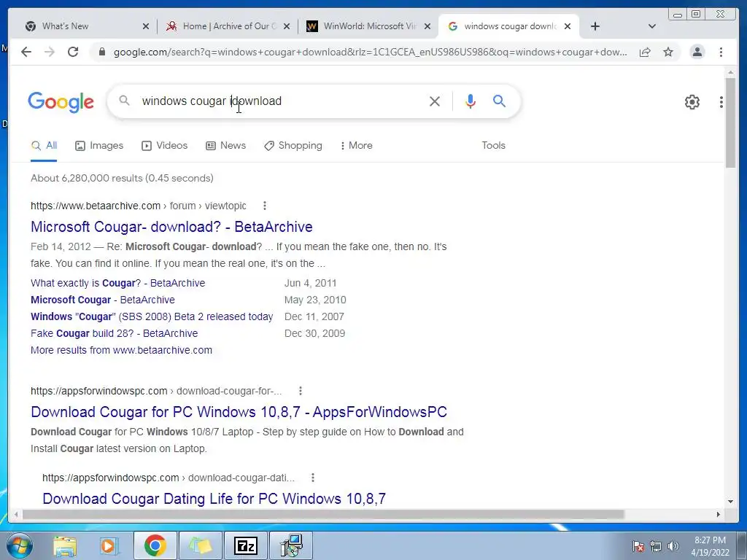747x560 pixels.
Task: Open the Google apps dots menu
Action: click(x=721, y=102)
